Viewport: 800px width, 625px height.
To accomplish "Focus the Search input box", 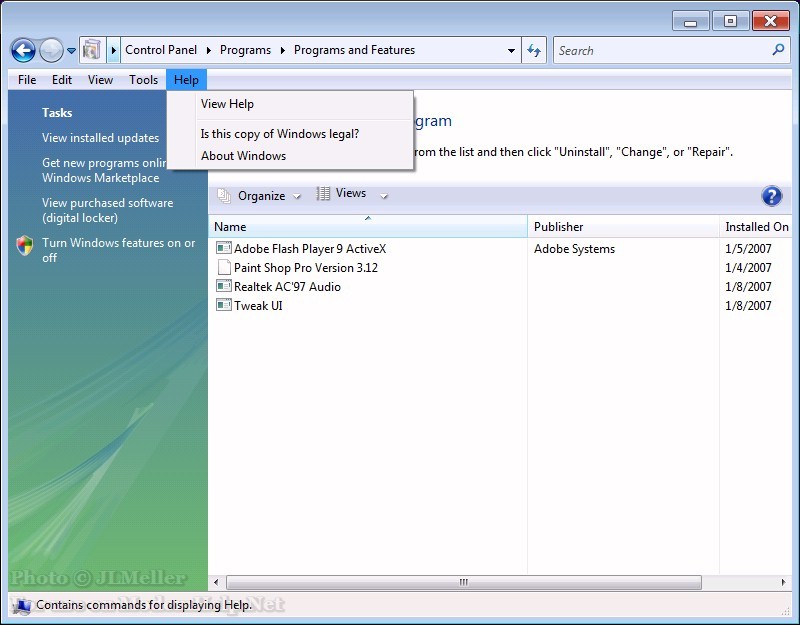I will pos(662,51).
